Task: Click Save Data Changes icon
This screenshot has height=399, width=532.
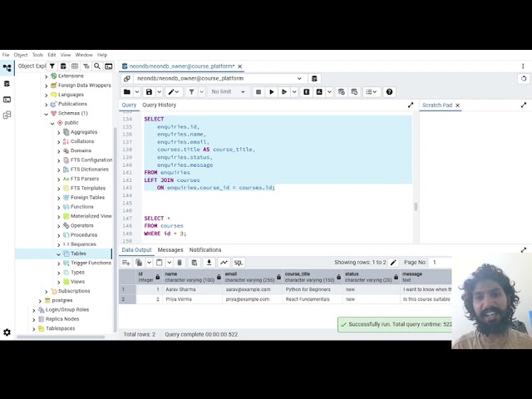Action: click(x=194, y=263)
